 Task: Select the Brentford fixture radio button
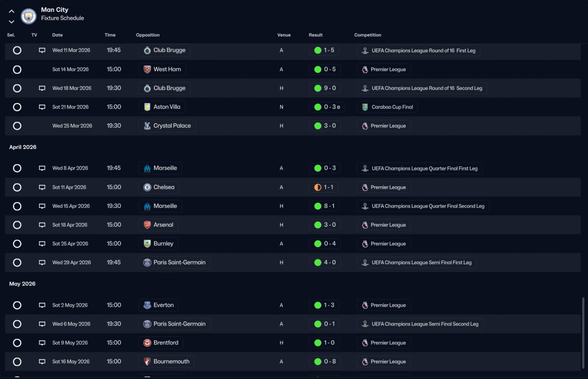coord(17,343)
